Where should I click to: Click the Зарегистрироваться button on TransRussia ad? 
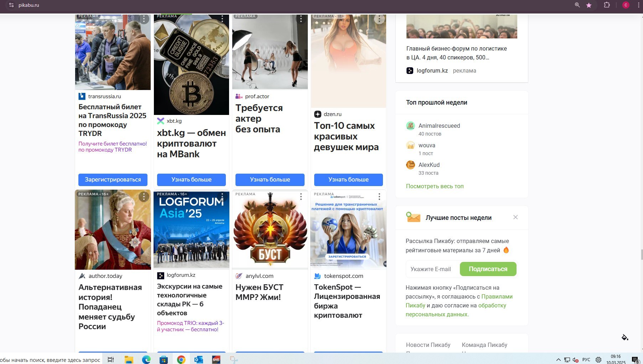tap(113, 180)
